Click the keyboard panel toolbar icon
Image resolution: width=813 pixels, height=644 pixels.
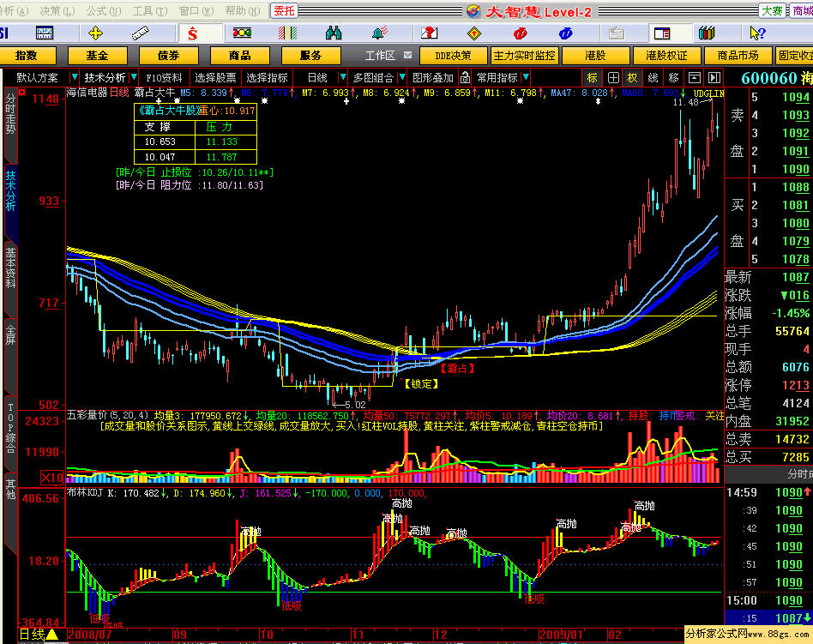point(44,33)
